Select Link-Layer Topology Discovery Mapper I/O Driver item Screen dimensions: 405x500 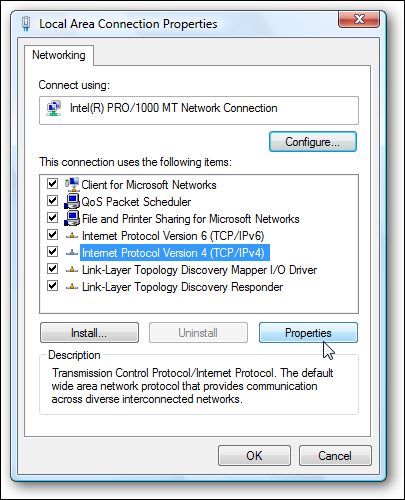(x=199, y=270)
